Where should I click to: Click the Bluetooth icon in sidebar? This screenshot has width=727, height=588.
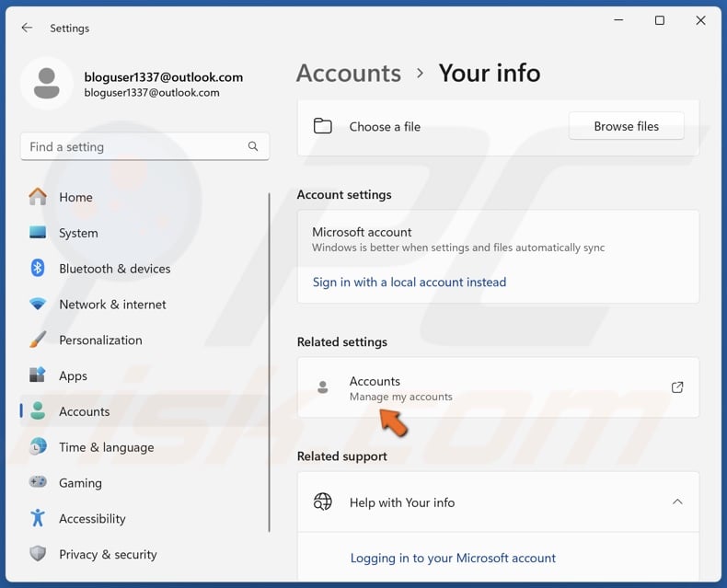tap(38, 268)
